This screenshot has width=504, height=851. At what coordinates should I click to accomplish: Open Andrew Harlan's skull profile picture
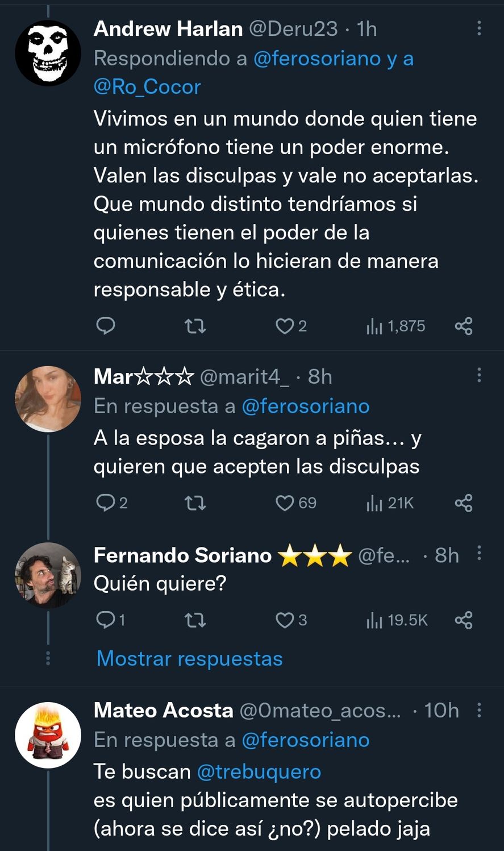(x=48, y=53)
